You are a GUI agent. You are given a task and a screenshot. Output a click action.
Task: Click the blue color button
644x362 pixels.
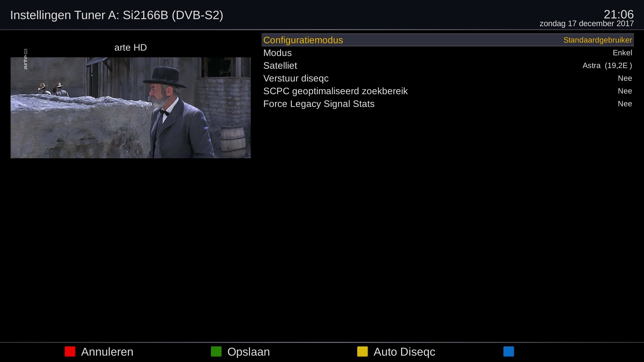tap(508, 352)
